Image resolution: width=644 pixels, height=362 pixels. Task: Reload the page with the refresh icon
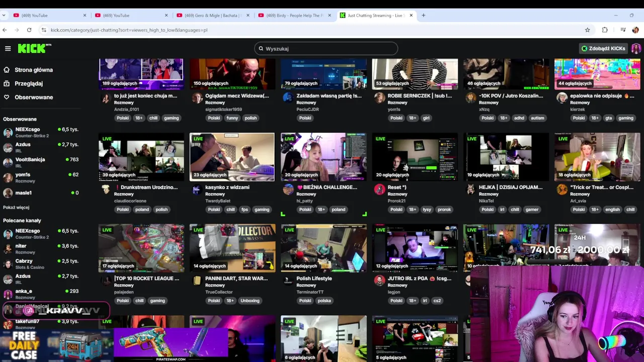pyautogui.click(x=29, y=30)
